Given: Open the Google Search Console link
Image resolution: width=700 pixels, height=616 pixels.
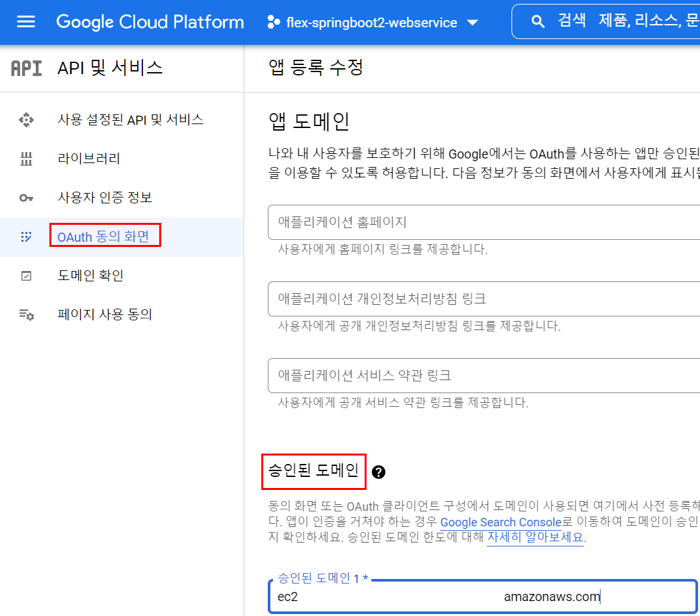Looking at the screenshot, I should (x=501, y=522).
